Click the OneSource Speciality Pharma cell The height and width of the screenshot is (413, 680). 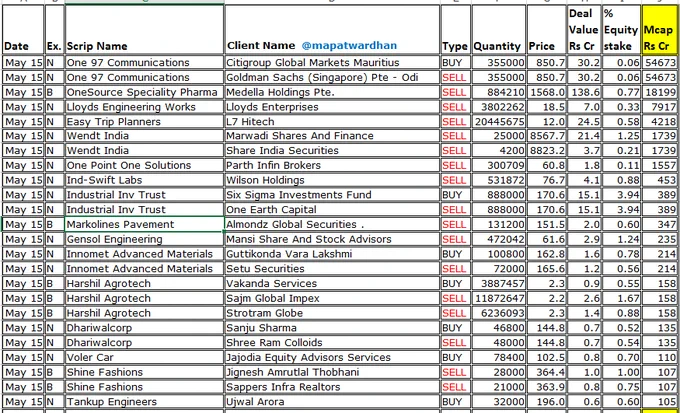coord(144,92)
